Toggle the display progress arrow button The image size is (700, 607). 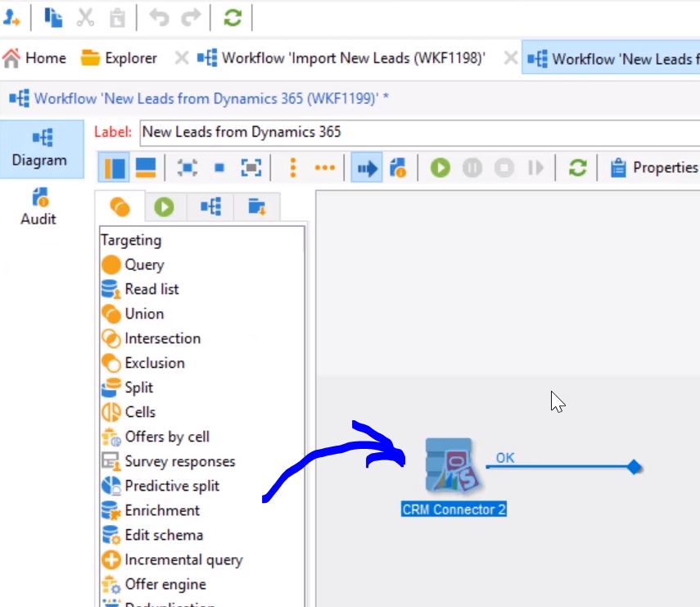(367, 168)
